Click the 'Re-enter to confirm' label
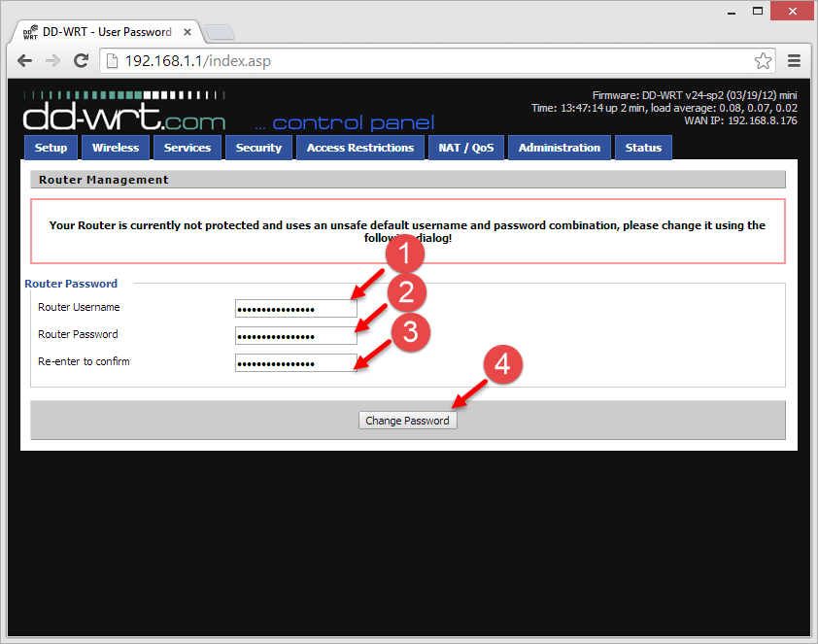The height and width of the screenshot is (644, 818). tap(84, 361)
